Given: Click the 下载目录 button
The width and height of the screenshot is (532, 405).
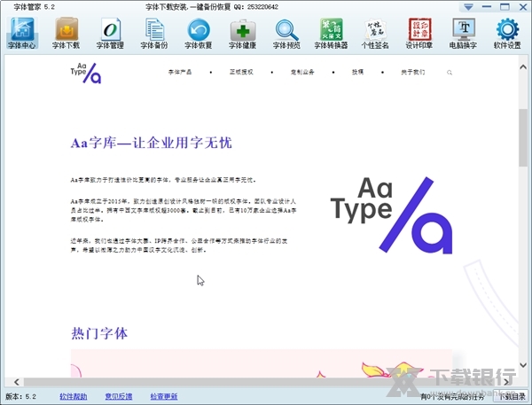Looking at the screenshot, I should [512, 396].
